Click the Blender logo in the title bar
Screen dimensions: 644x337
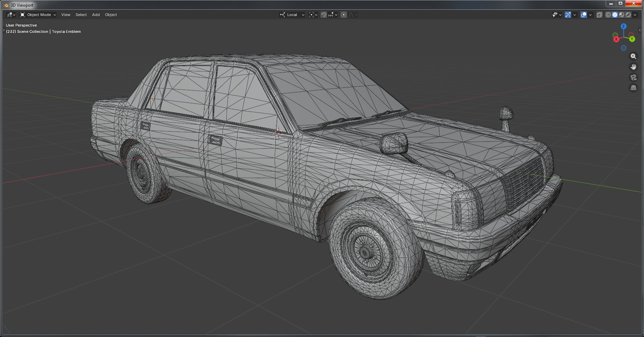click(x=6, y=5)
